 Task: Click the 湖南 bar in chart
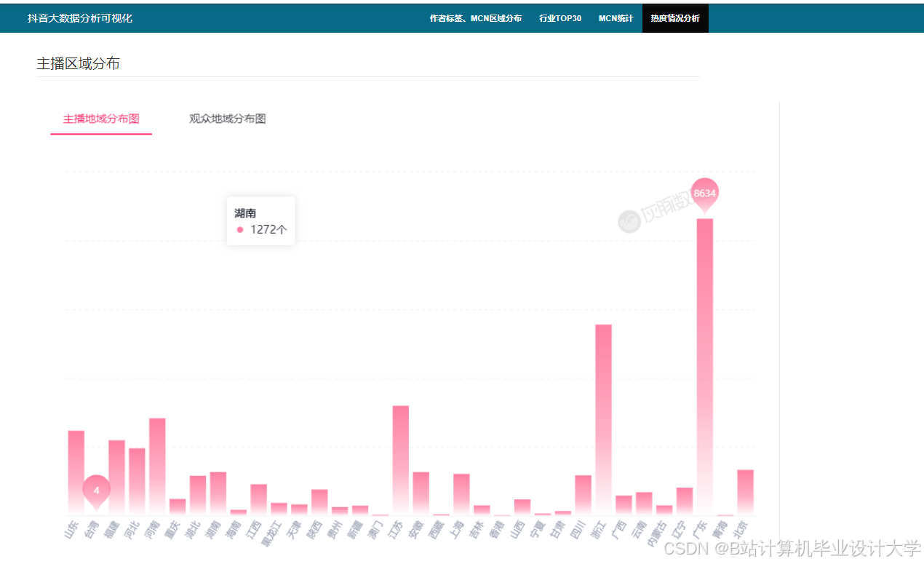(x=218, y=493)
